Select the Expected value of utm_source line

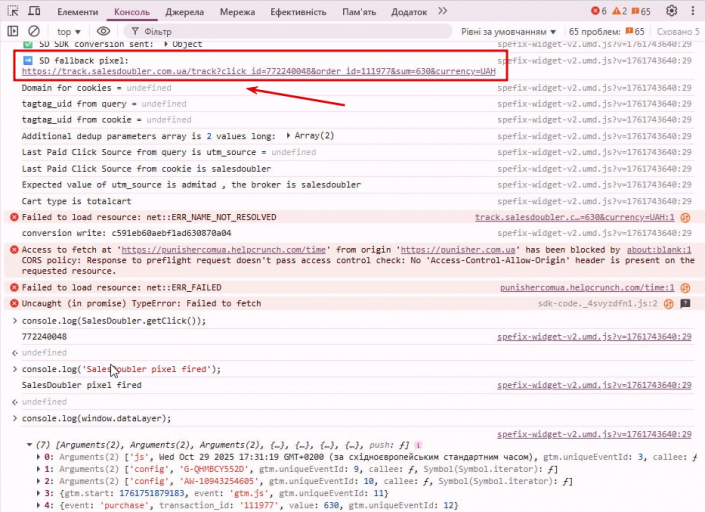[x=191, y=185]
